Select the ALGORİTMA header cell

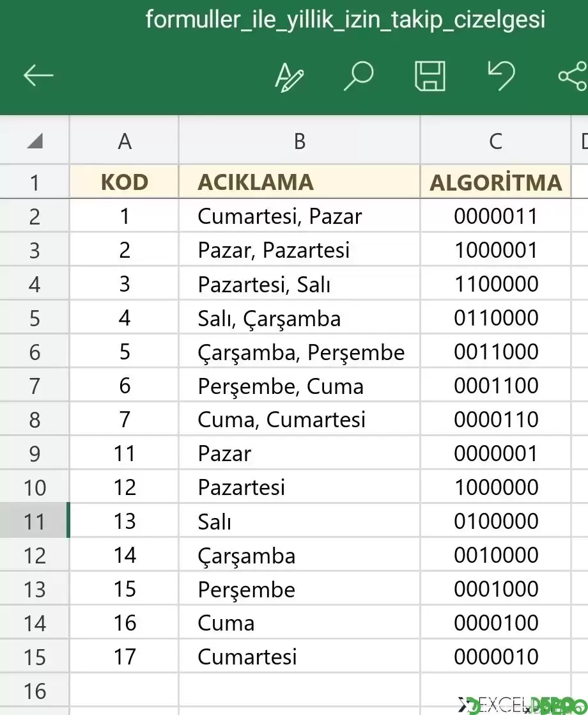(x=495, y=182)
